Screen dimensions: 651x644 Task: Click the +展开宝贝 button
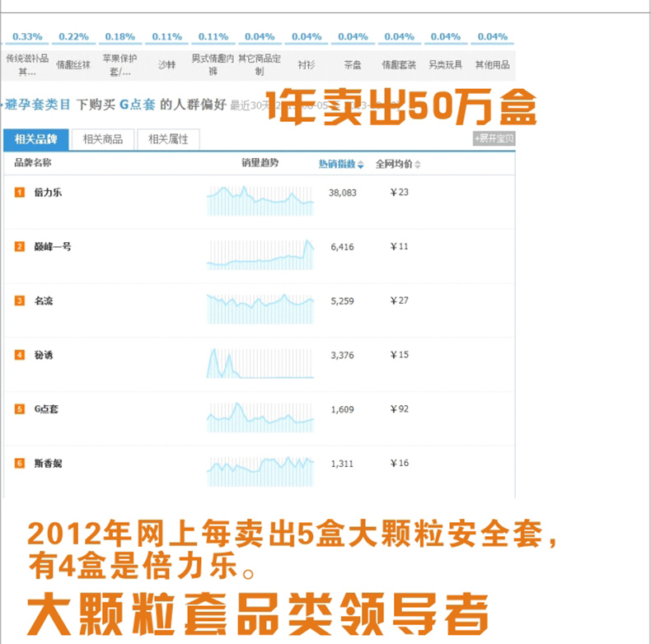click(494, 138)
